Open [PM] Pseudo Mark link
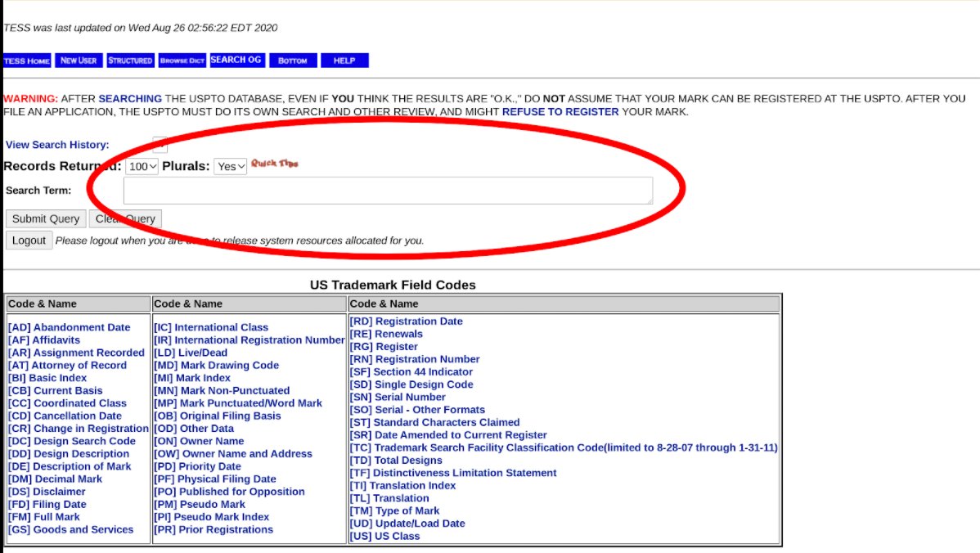The width and height of the screenshot is (980, 553). pos(200,504)
